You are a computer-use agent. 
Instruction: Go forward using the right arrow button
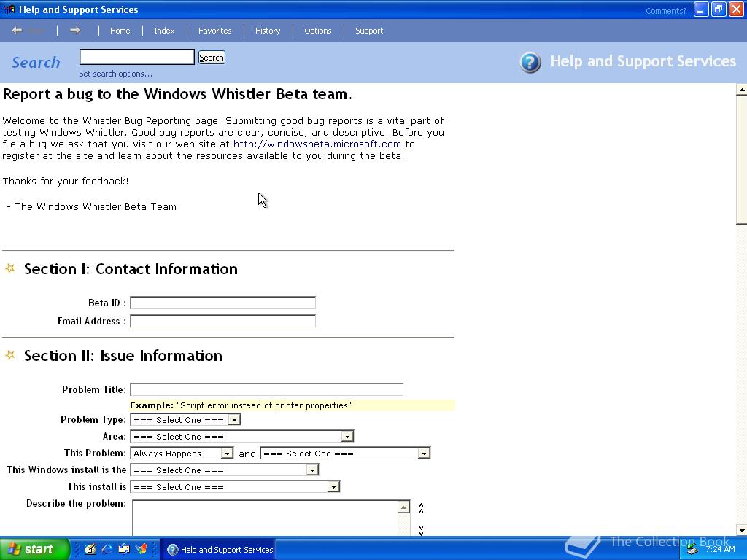(x=75, y=31)
